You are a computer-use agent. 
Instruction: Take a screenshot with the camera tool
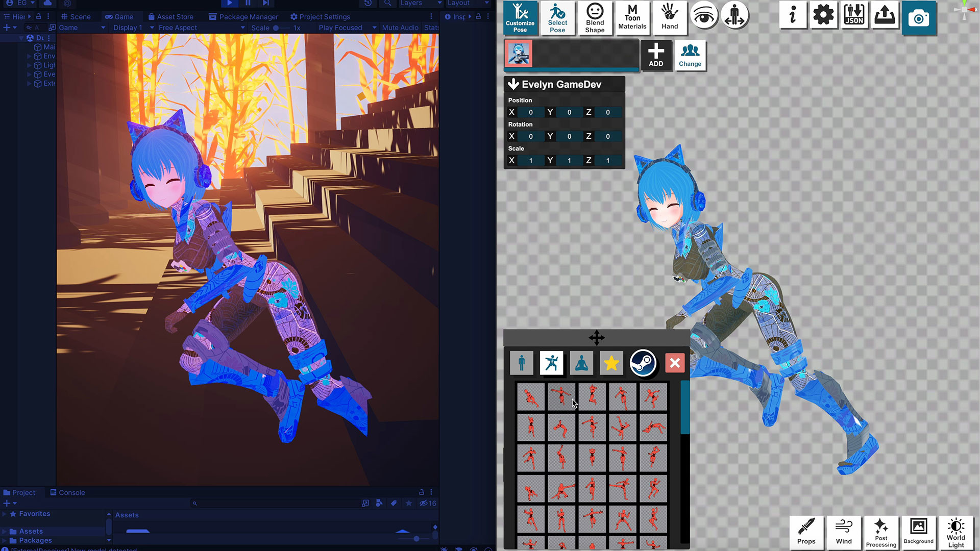tap(919, 18)
